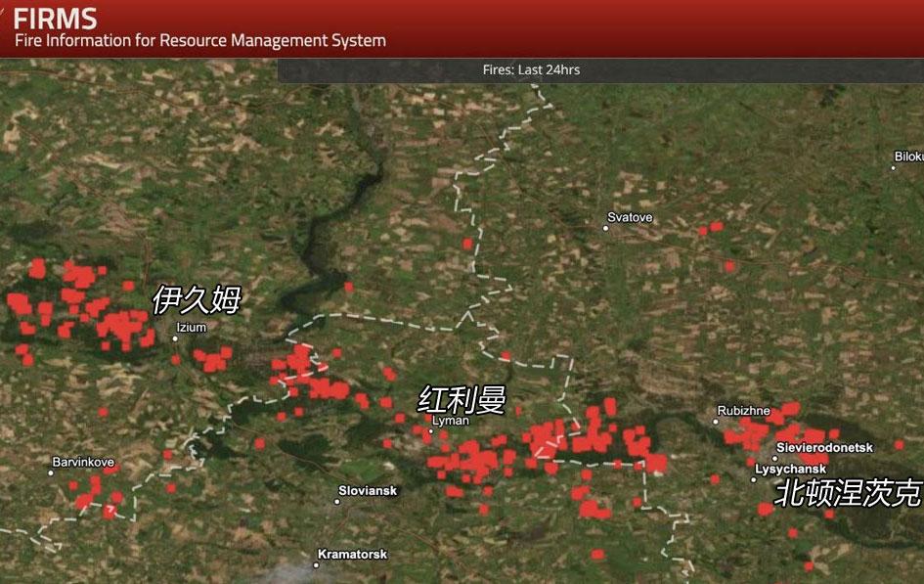Click the Fires: Last 24hrs banner
The height and width of the screenshot is (584, 924).
[x=531, y=69]
